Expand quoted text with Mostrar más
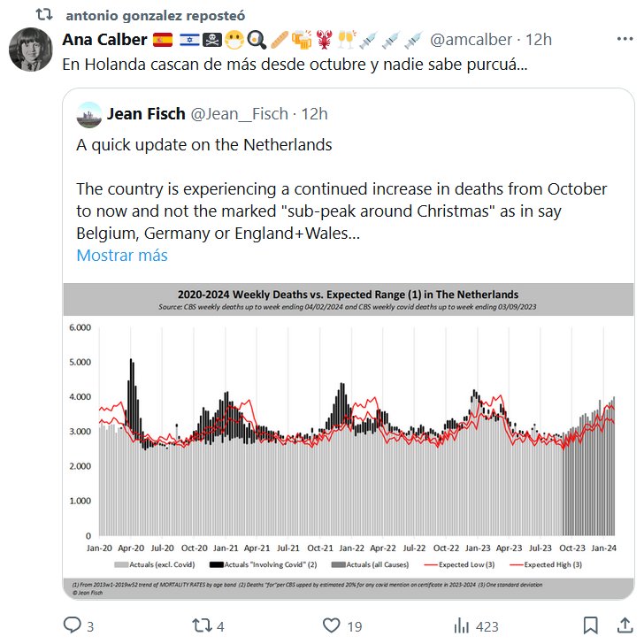Image resolution: width=644 pixels, height=644 pixels. pos(121,255)
